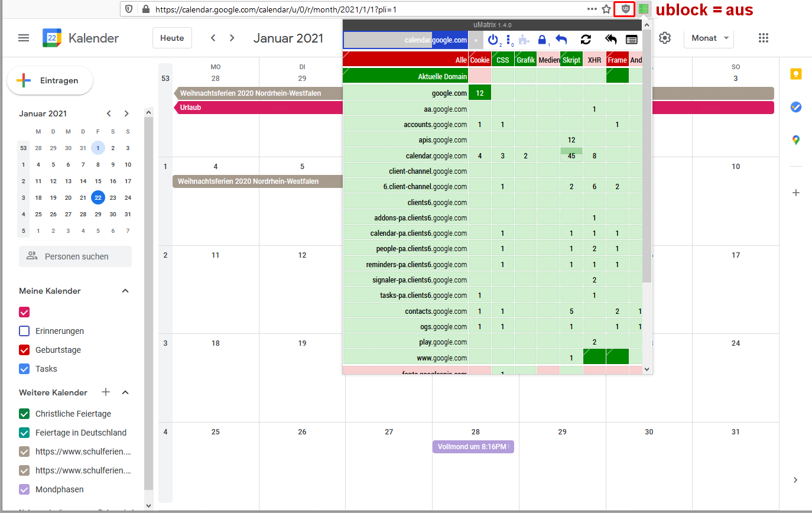Open uMatrix three-dots options menu
This screenshot has height=513, width=812.
click(x=508, y=40)
